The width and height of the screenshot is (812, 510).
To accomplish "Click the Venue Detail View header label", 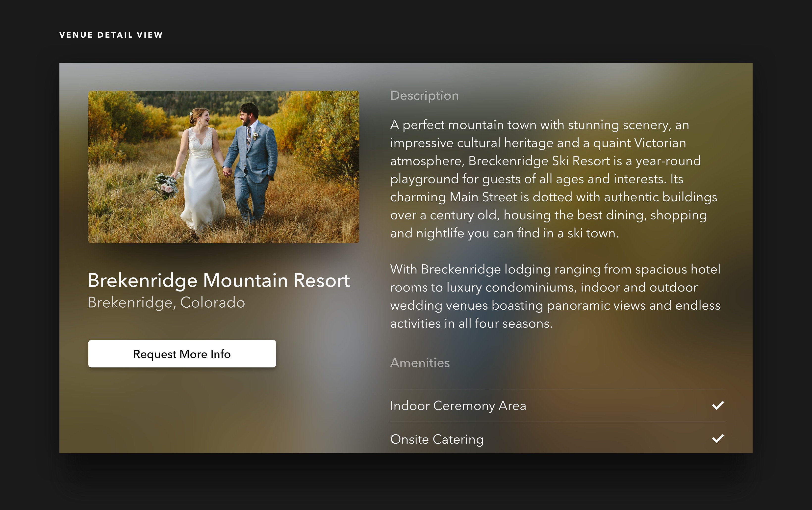I will tap(111, 35).
